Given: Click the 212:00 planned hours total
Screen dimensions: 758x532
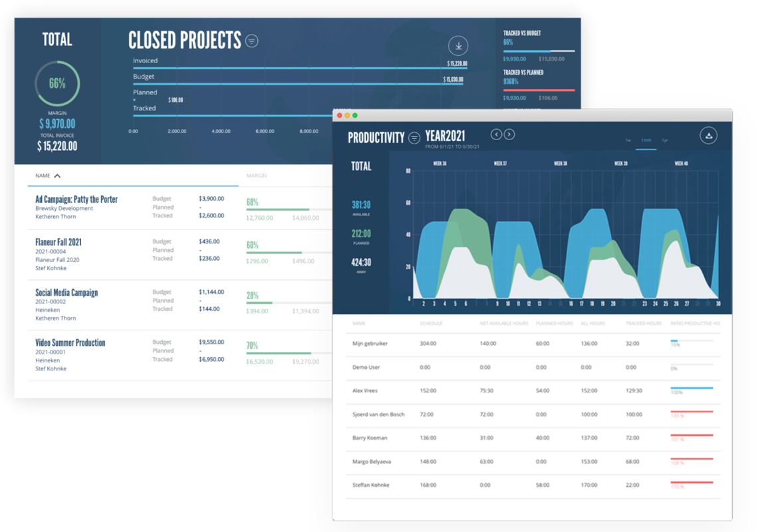Looking at the screenshot, I should pos(361,233).
